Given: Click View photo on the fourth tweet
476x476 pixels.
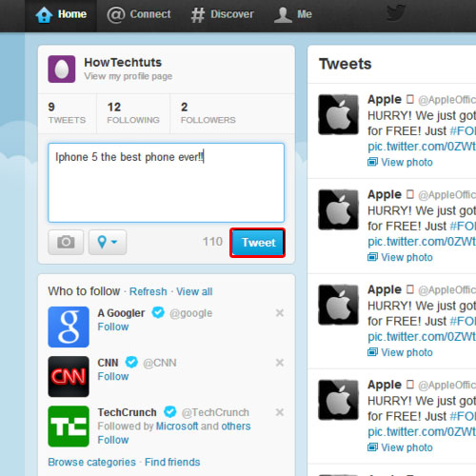Looking at the screenshot, I should click(x=400, y=447).
